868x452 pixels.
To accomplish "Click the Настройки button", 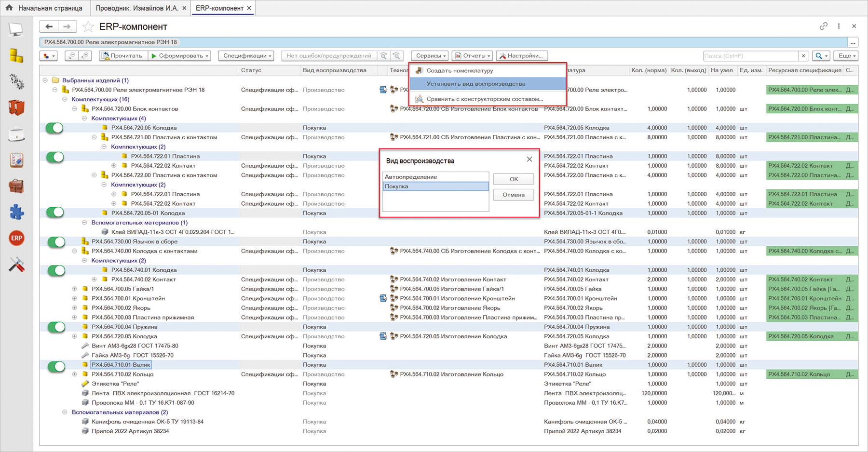I will pos(521,56).
